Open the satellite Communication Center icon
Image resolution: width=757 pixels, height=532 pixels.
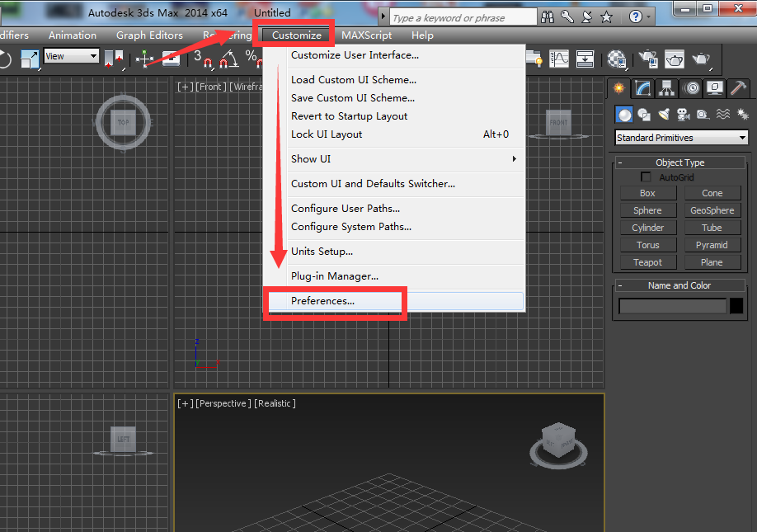tap(587, 17)
